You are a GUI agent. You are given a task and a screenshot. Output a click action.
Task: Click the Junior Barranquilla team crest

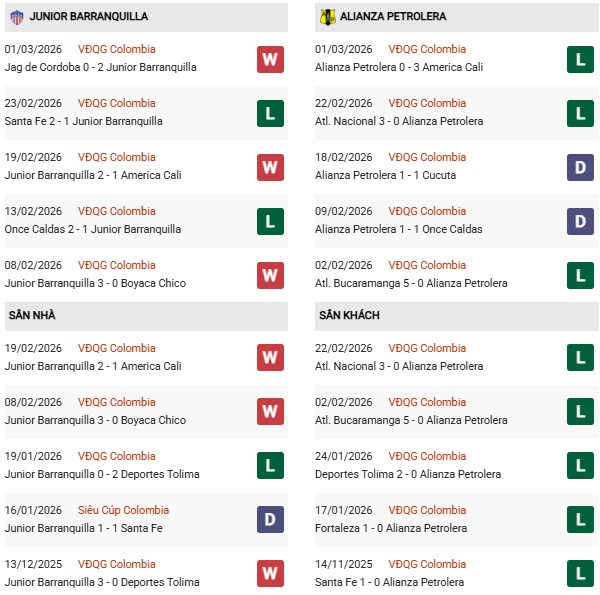(x=17, y=17)
